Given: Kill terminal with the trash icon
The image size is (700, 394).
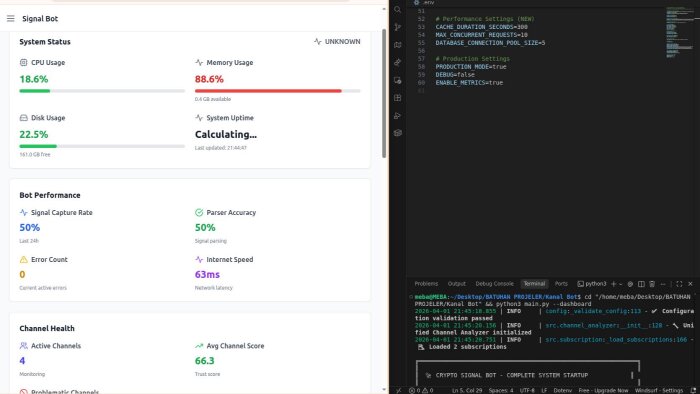Looking at the screenshot, I should 652,284.
